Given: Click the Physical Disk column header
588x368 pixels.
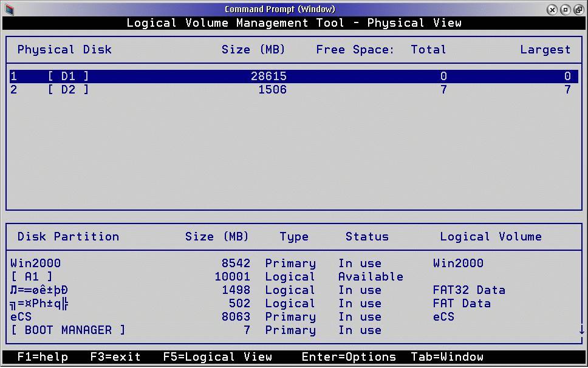Looking at the screenshot, I should (x=64, y=50).
